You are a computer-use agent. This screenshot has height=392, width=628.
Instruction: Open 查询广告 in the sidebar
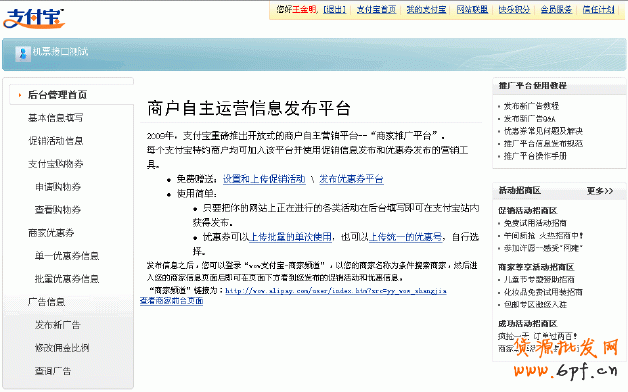53,371
